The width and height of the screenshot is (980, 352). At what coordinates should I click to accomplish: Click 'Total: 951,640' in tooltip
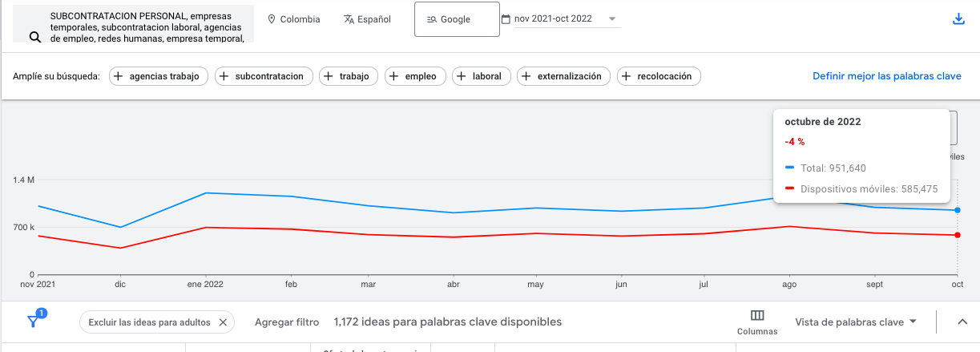coord(833,168)
